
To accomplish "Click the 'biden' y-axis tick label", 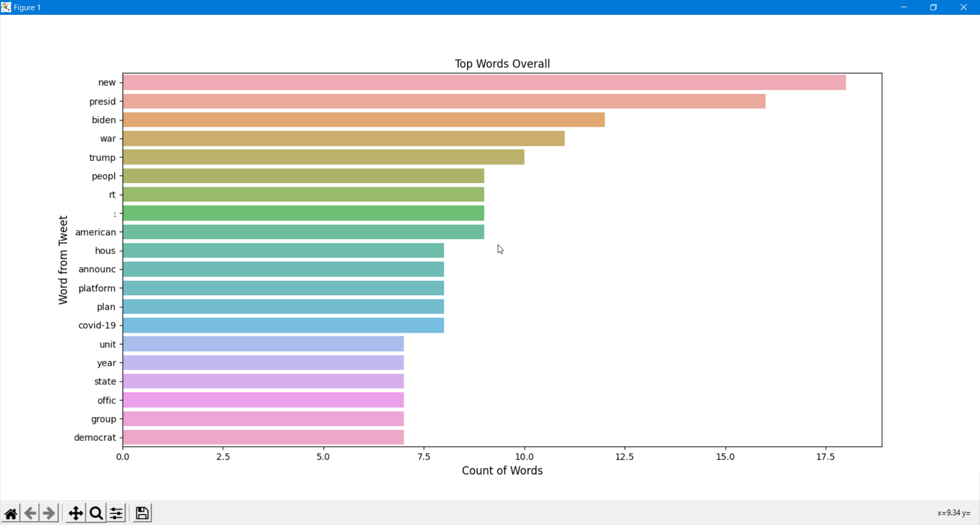I will (x=104, y=120).
